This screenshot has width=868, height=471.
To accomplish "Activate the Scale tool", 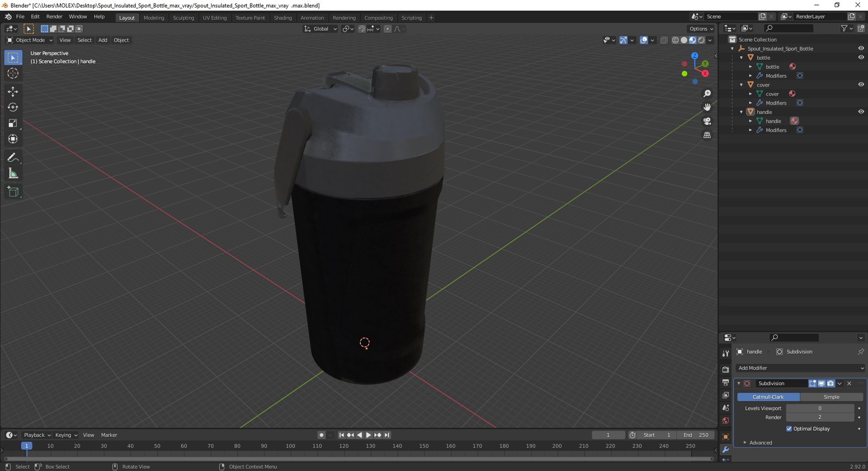I will pos(13,124).
